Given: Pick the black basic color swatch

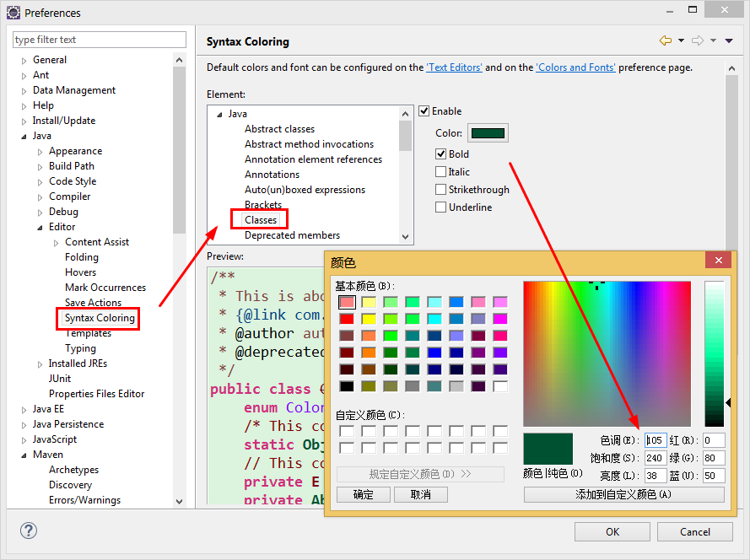Looking at the screenshot, I should point(347,386).
